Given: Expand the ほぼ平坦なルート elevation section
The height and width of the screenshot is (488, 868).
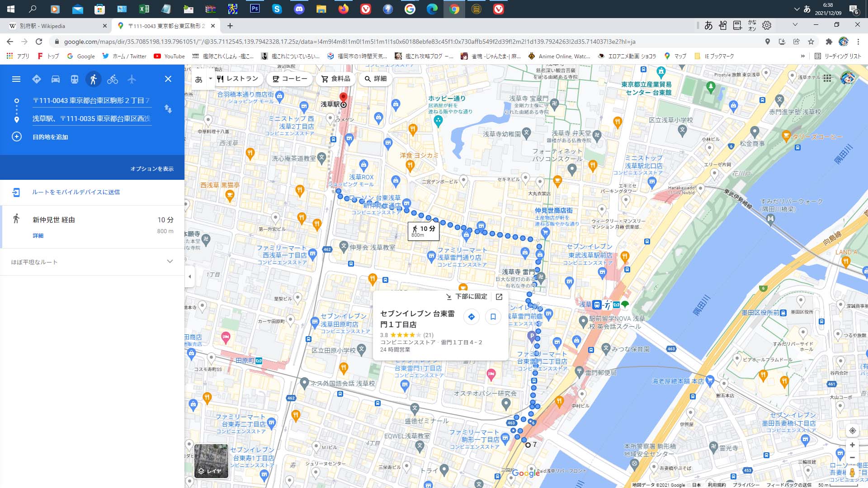Looking at the screenshot, I should [x=92, y=262].
